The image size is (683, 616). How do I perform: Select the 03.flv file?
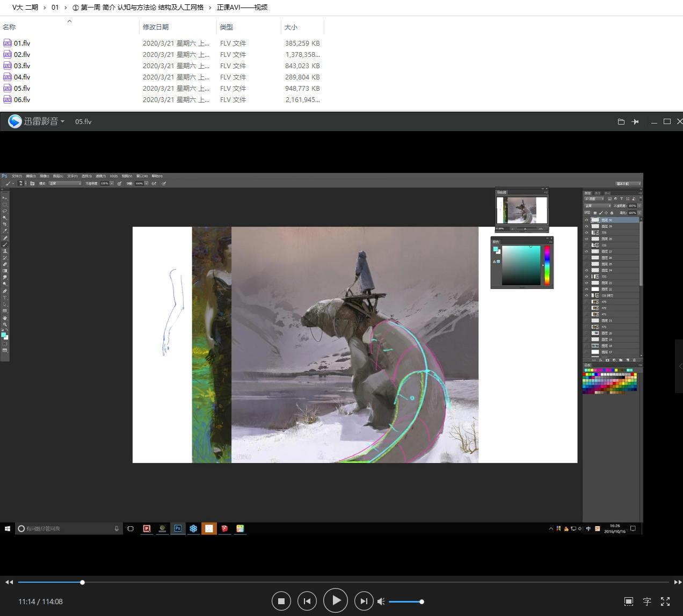(22, 66)
